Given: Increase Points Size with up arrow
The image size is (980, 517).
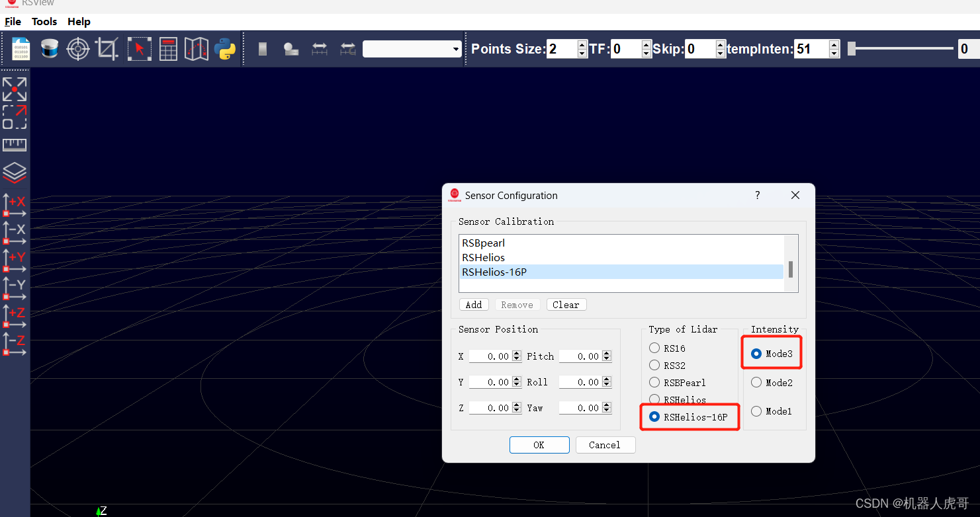Looking at the screenshot, I should (582, 44).
